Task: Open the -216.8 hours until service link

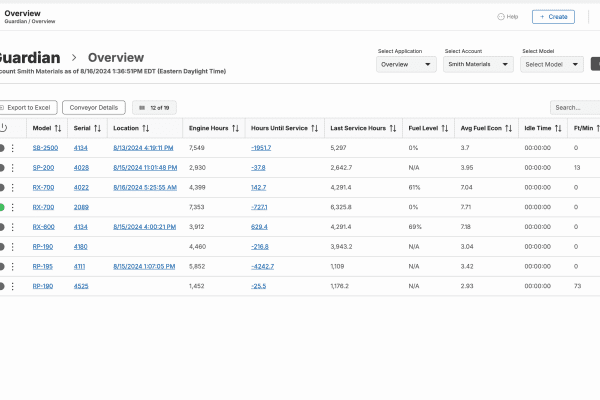Action: (260, 247)
